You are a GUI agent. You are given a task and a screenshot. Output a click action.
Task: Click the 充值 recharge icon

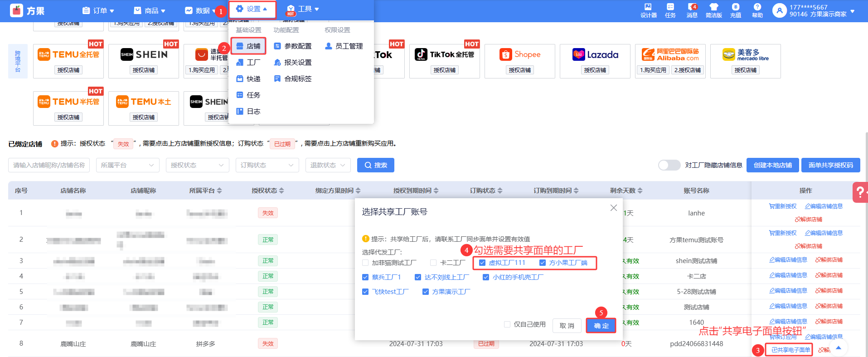735,10
